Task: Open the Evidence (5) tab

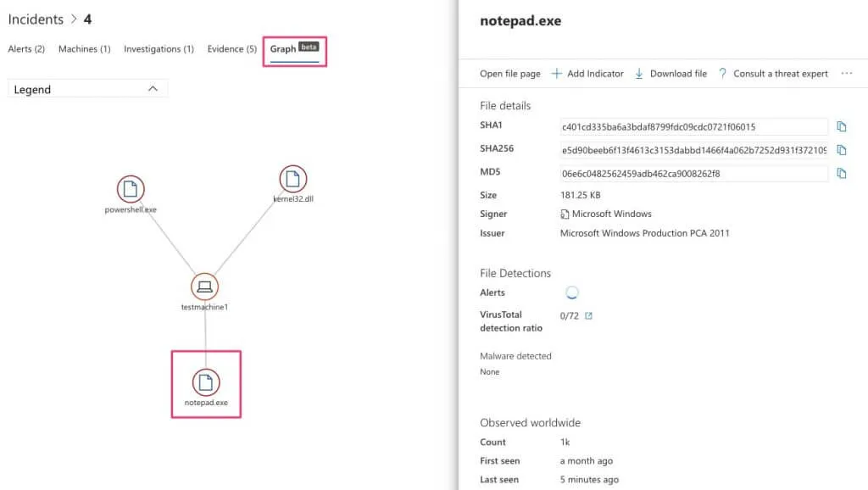Action: [232, 48]
